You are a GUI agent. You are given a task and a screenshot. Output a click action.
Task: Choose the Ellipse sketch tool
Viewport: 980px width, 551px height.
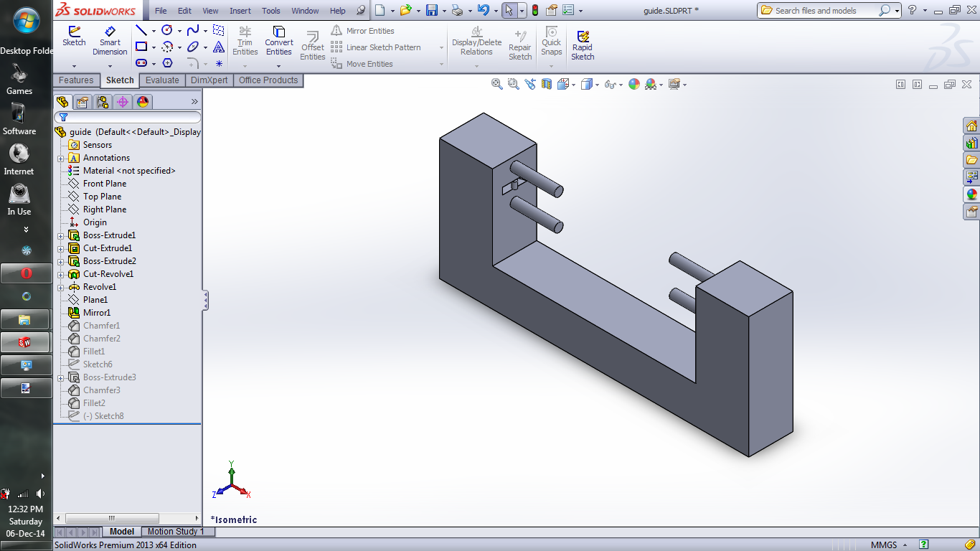coord(193,47)
